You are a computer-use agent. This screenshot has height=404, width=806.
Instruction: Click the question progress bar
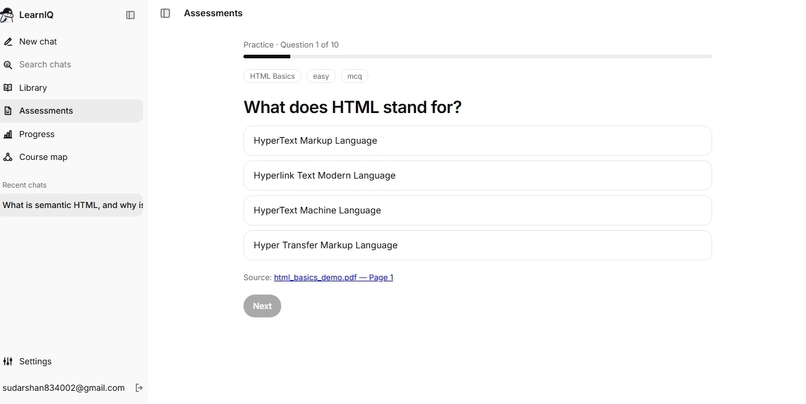[478, 57]
